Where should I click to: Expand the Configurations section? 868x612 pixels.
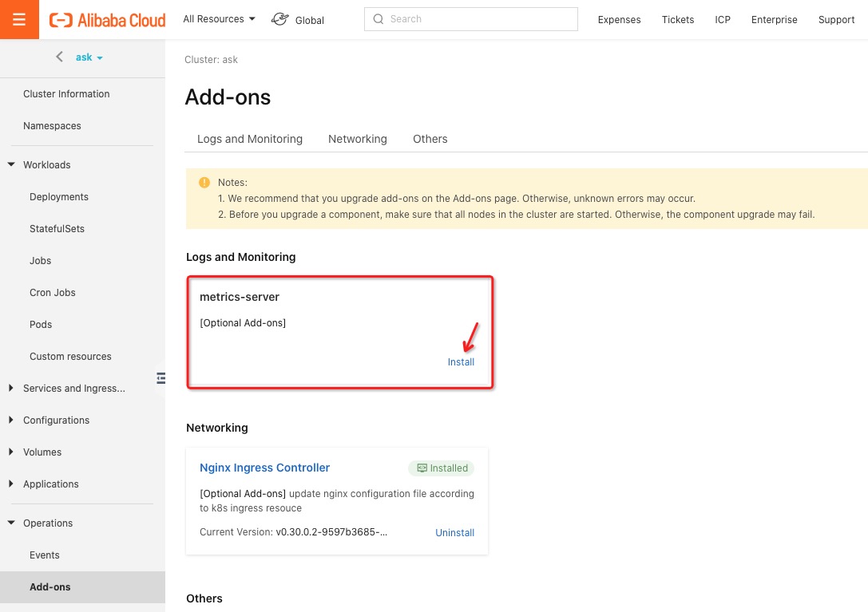coord(11,420)
